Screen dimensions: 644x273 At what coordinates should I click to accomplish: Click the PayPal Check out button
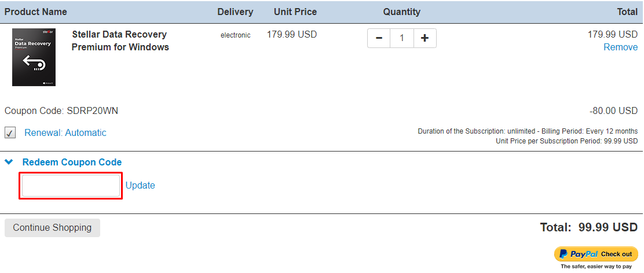tap(595, 254)
